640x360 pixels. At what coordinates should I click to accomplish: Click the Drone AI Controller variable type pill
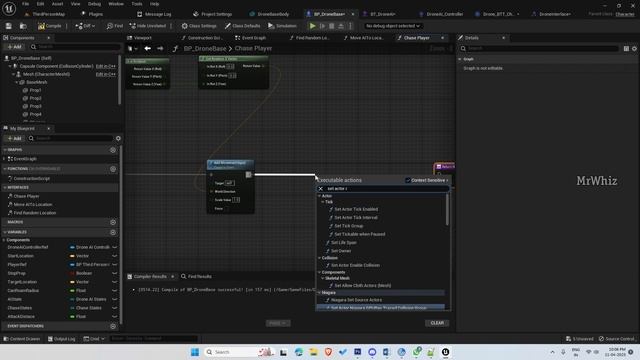click(x=89, y=247)
